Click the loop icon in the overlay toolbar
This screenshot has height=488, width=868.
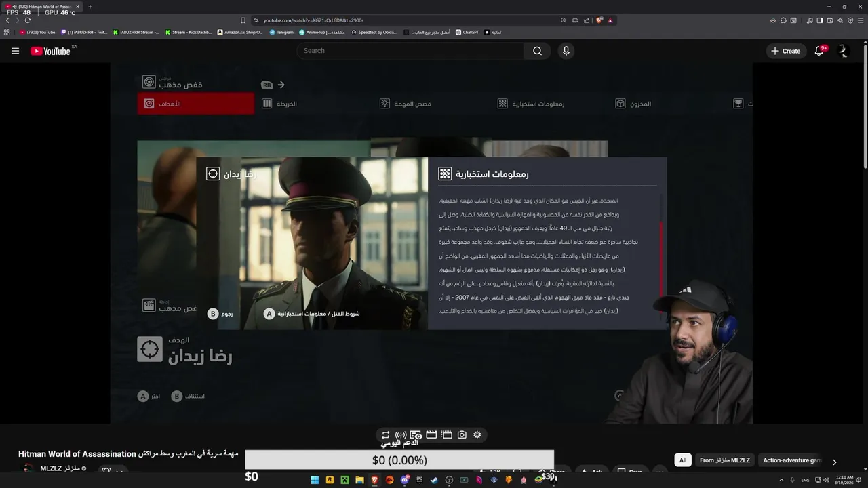385,435
